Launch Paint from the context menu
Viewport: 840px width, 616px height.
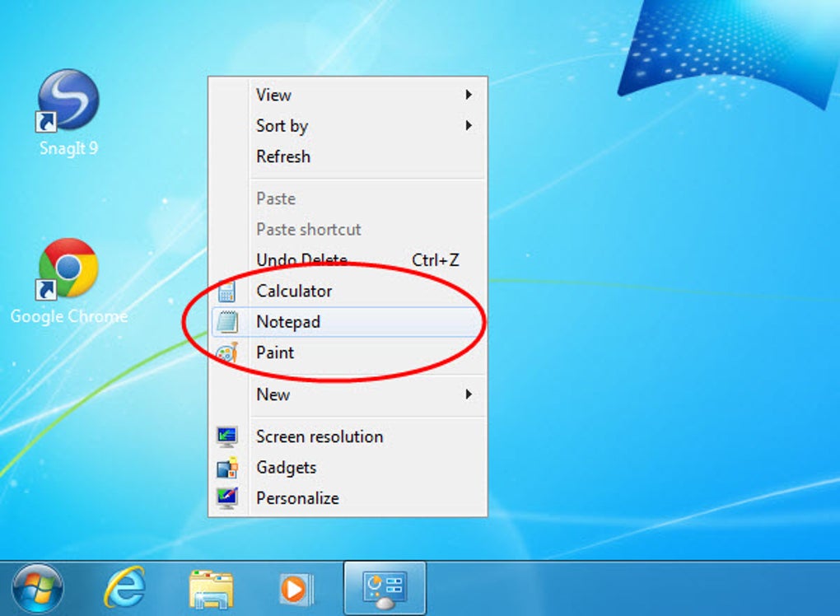pos(348,353)
